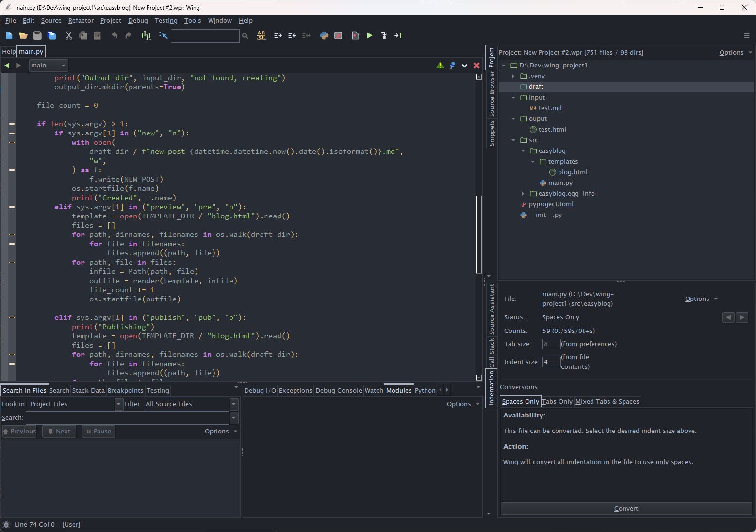The width and height of the screenshot is (756, 532).
Task: Start debugging with green play icon
Action: (x=370, y=35)
